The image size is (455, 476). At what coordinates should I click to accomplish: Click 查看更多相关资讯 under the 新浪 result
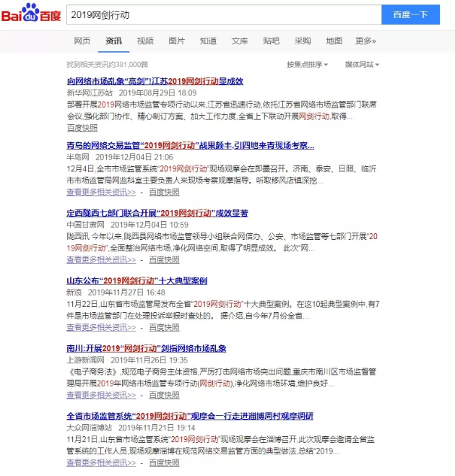coord(101,327)
